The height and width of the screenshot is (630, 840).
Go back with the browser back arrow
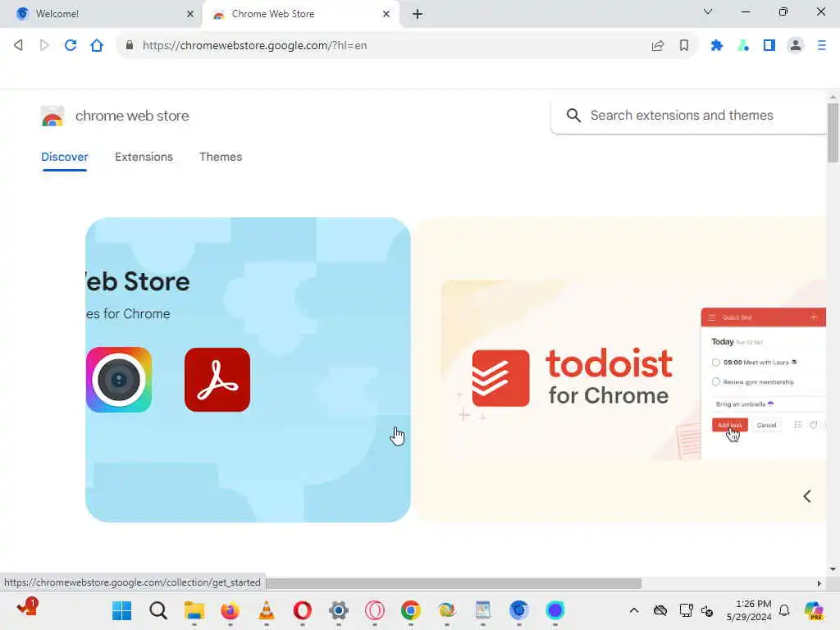[18, 46]
